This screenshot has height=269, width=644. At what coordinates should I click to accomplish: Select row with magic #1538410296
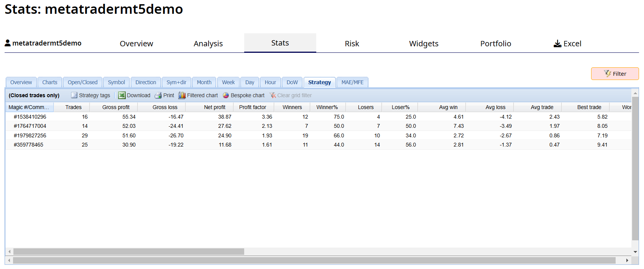[x=319, y=117]
